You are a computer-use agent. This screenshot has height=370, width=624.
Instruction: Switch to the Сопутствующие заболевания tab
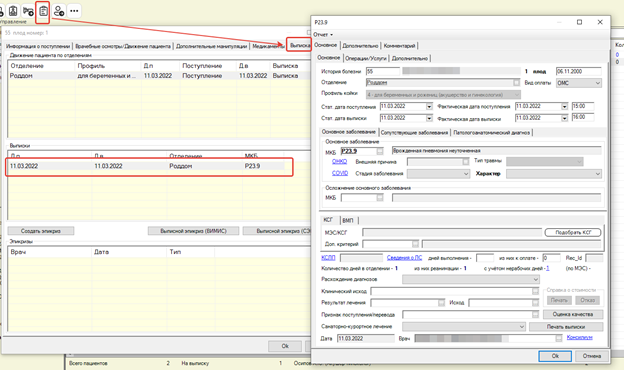[x=414, y=132]
